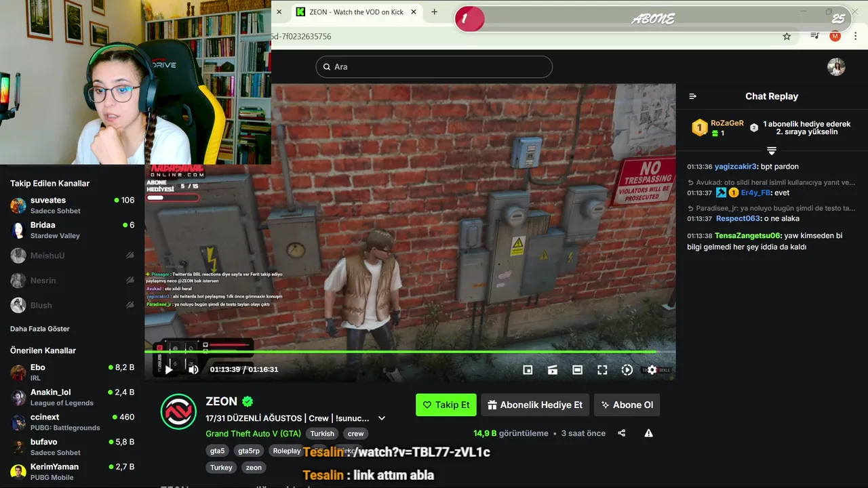Seek on the green video progress bar
The width and height of the screenshot is (868, 488).
(410, 352)
